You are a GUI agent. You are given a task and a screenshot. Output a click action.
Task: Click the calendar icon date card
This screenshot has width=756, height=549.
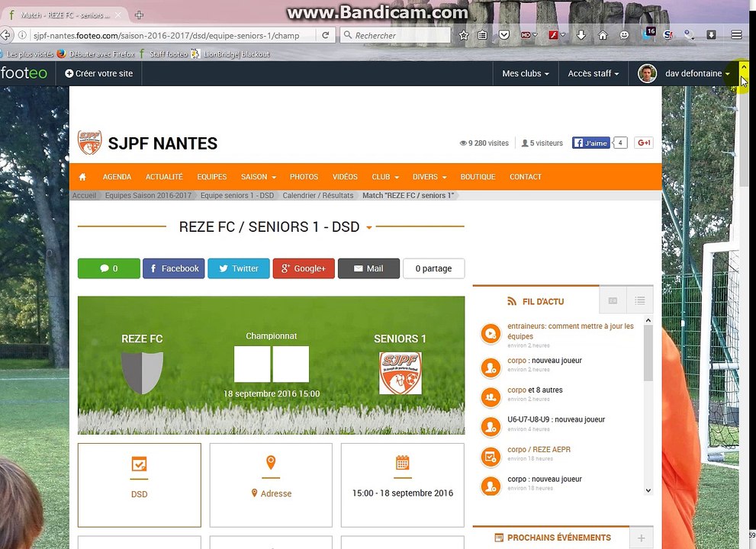click(403, 485)
